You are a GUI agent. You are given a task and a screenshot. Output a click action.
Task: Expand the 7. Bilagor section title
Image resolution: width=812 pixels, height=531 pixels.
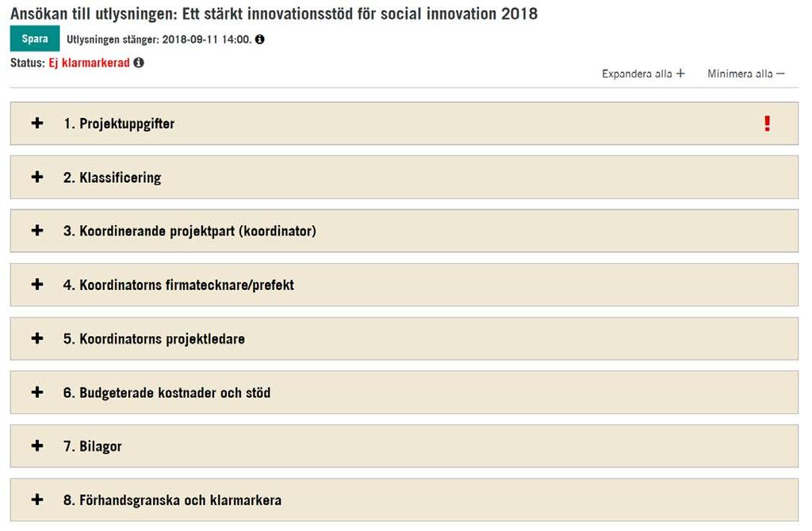pos(93,447)
